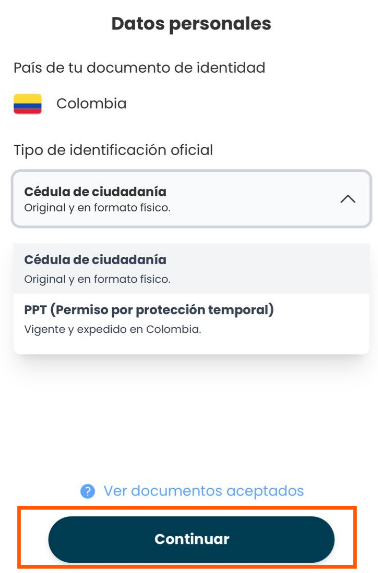Image resolution: width=378 pixels, height=573 pixels.
Task: Click the País de tu documento de identidad label
Action: [x=139, y=68]
